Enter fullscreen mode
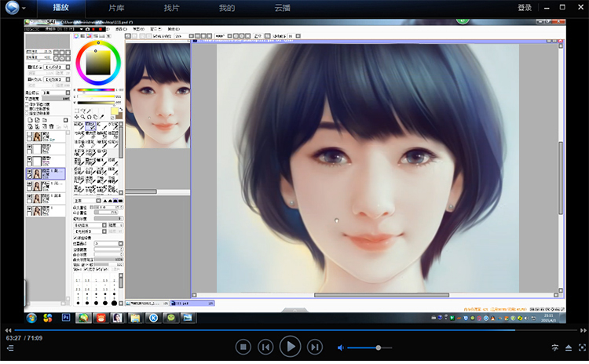Image resolution: width=589 pixels, height=364 pixels. (x=582, y=348)
